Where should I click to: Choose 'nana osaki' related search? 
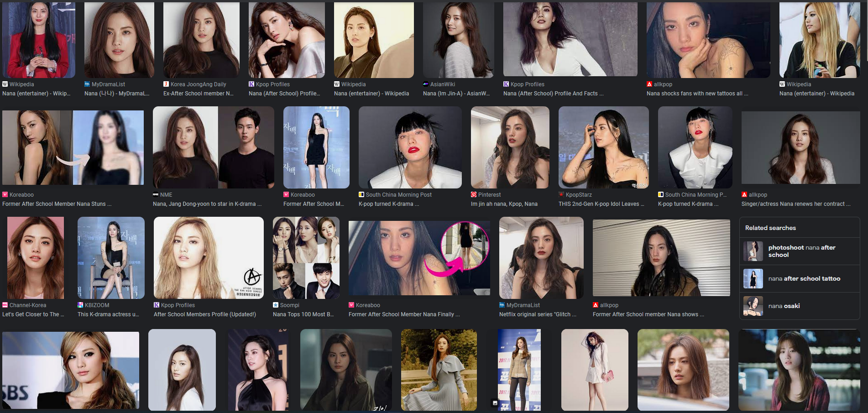tap(784, 306)
